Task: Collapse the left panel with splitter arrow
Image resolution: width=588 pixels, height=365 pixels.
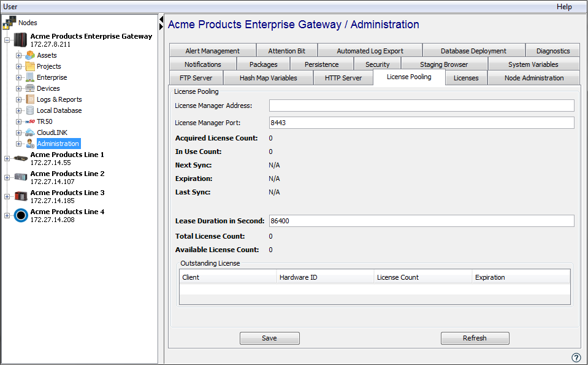Action: click(x=161, y=20)
